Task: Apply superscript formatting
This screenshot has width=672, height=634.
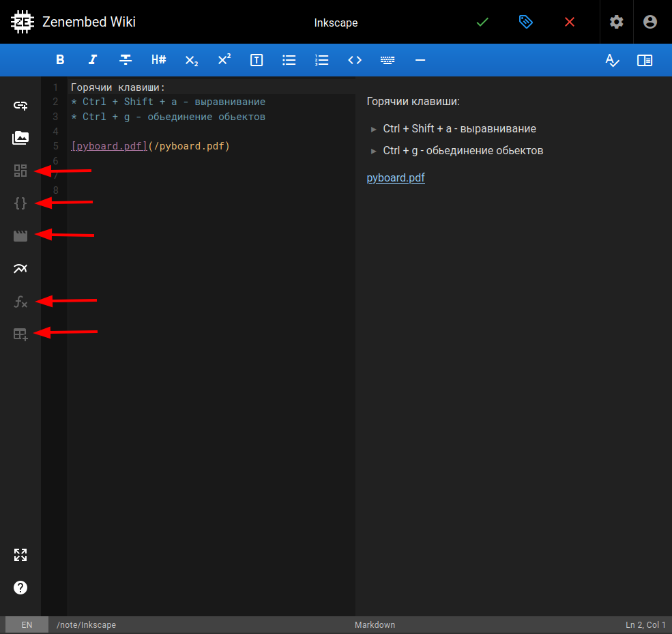Action: (224, 59)
